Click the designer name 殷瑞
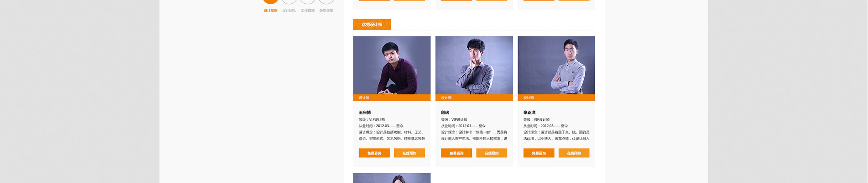This screenshot has width=868, height=183. (x=445, y=113)
